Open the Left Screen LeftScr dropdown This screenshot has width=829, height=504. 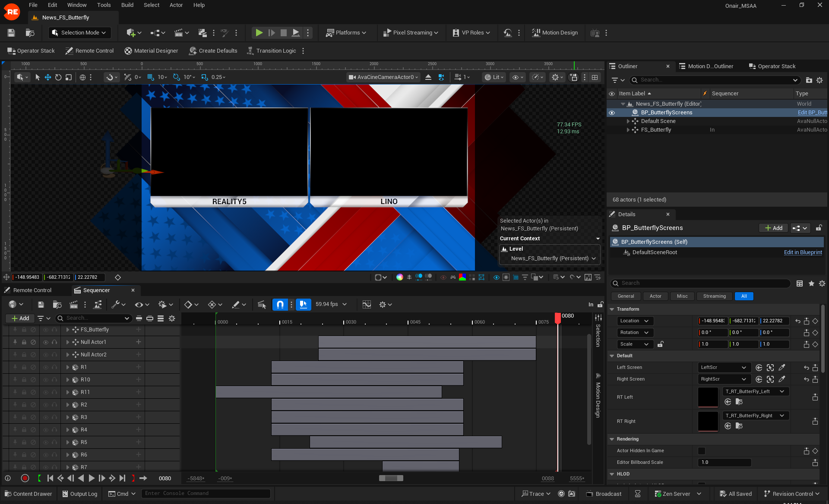[724, 368]
